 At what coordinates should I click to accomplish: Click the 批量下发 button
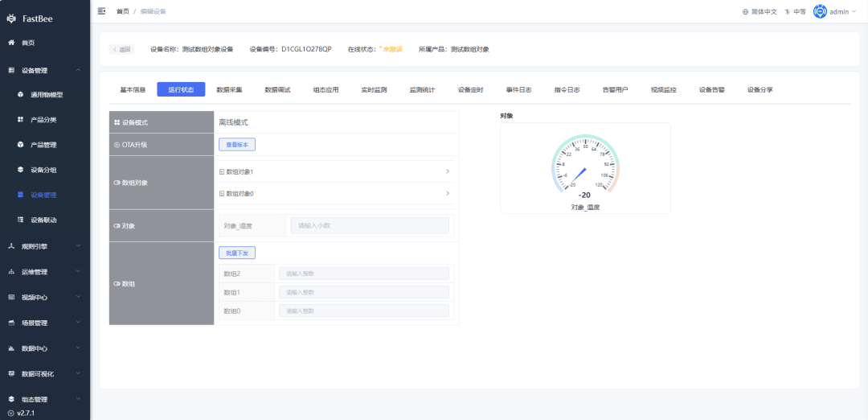click(237, 253)
